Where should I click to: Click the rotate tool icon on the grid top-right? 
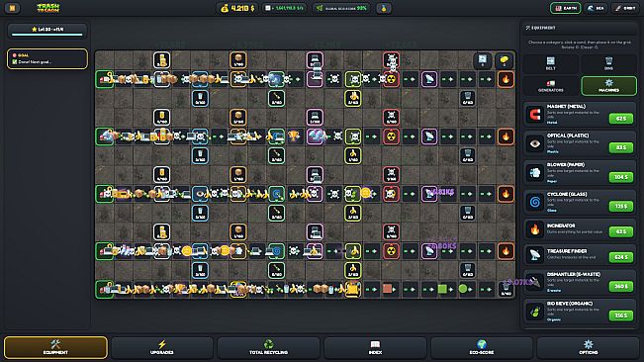[482, 60]
